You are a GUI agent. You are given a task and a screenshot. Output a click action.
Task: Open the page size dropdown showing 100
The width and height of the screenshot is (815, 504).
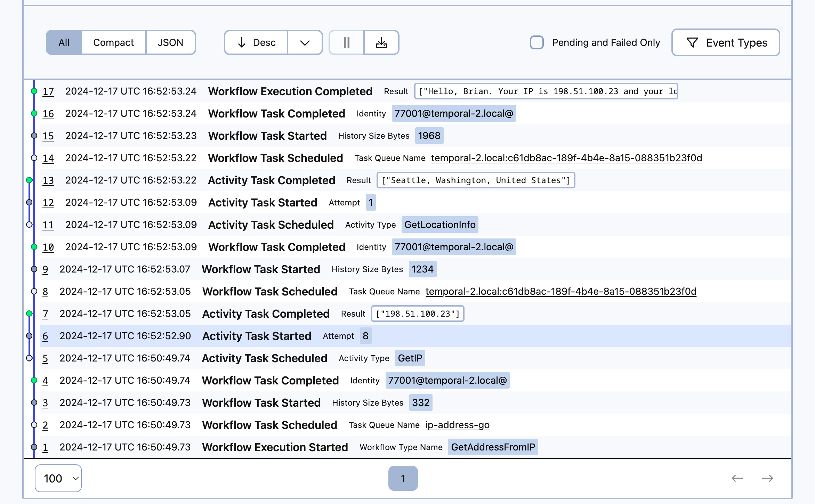[58, 478]
